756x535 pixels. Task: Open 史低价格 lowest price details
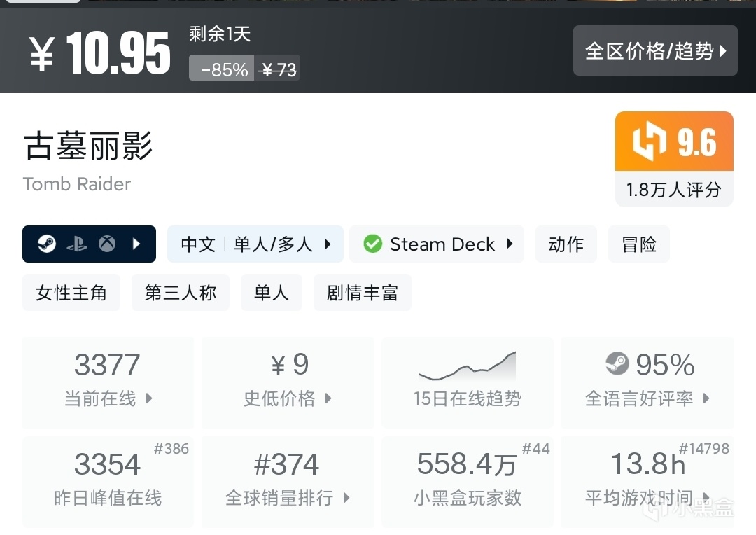click(288, 382)
